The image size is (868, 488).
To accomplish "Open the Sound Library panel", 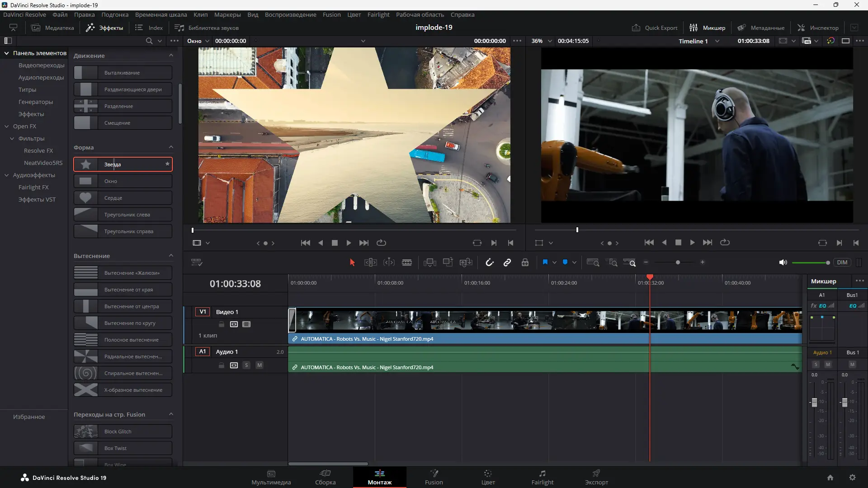I will tap(207, 28).
